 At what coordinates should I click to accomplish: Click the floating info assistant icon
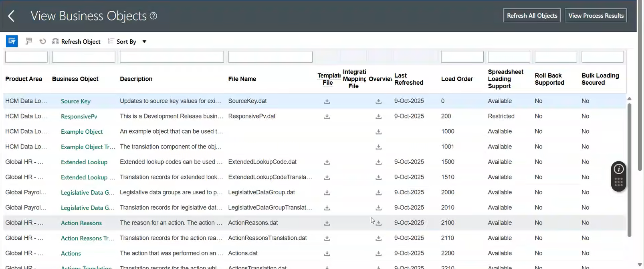(619, 169)
